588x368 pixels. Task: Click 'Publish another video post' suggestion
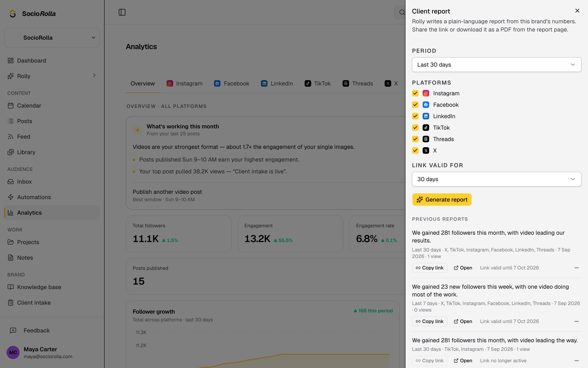167,192
